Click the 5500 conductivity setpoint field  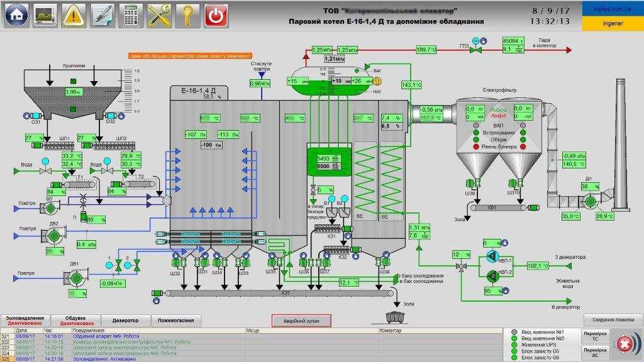[328, 166]
